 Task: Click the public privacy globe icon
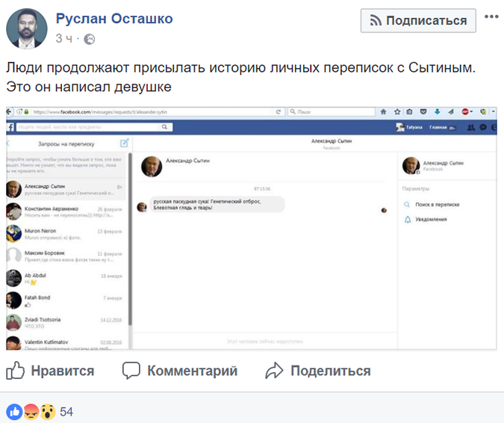90,39
